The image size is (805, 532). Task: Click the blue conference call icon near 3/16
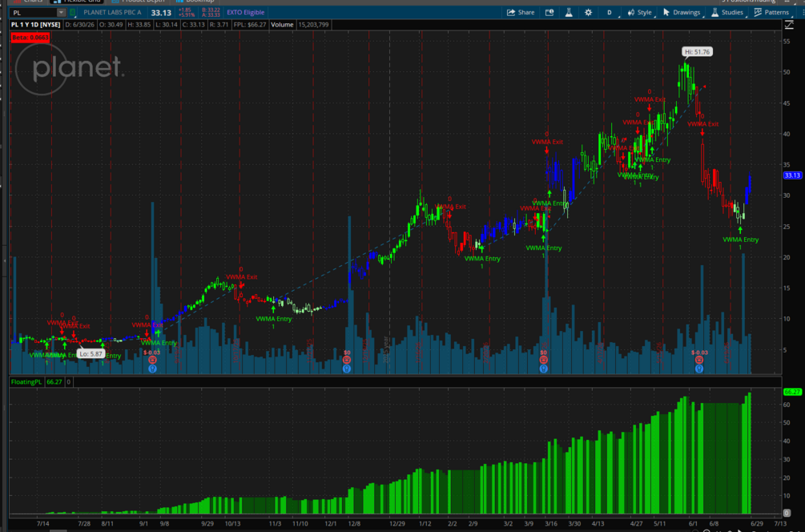544,369
